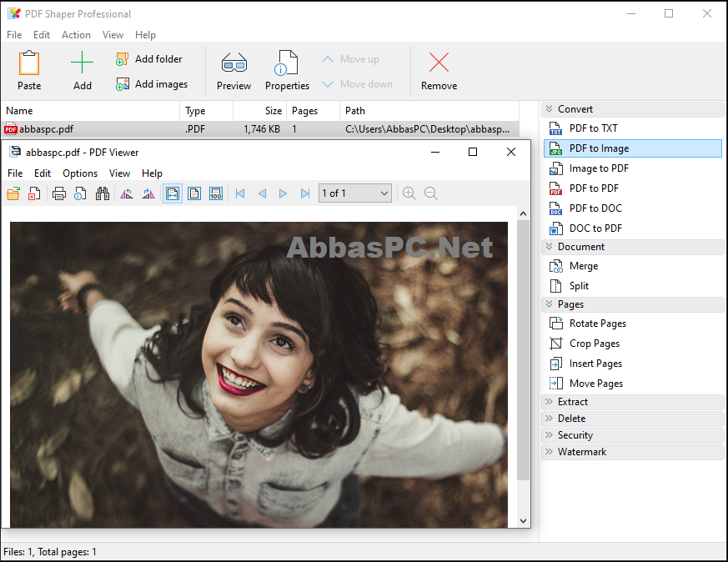Image resolution: width=728 pixels, height=562 pixels.
Task: Remove the file with the red X
Action: click(x=439, y=71)
